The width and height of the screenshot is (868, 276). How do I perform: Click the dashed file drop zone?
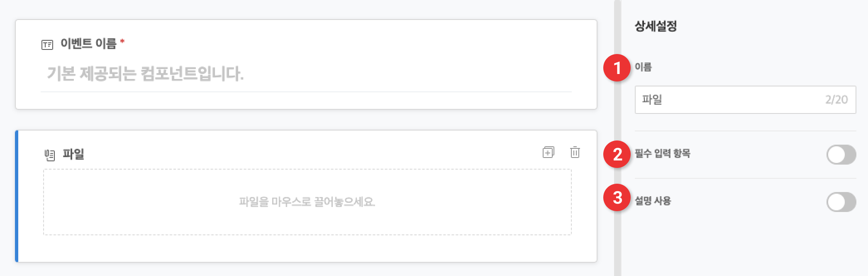(x=307, y=202)
